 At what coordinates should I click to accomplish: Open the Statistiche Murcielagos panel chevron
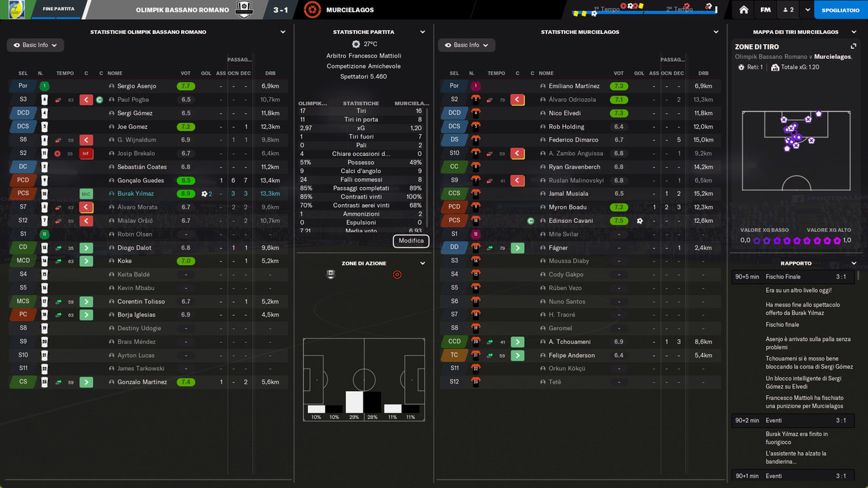715,32
